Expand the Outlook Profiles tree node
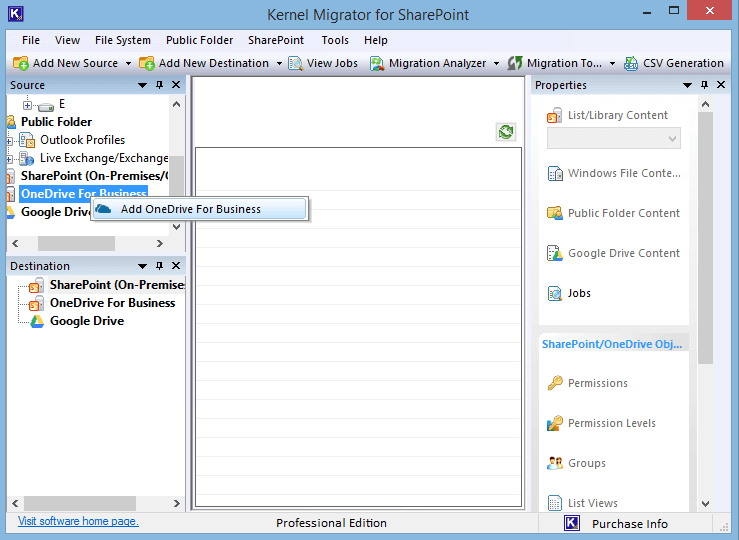The width and height of the screenshot is (739, 540). pos(9,141)
